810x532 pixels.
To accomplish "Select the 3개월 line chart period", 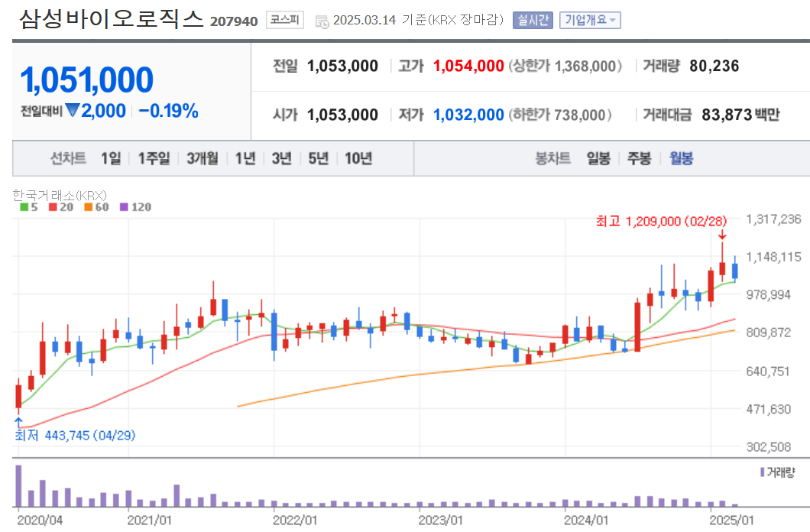I will click(x=202, y=158).
